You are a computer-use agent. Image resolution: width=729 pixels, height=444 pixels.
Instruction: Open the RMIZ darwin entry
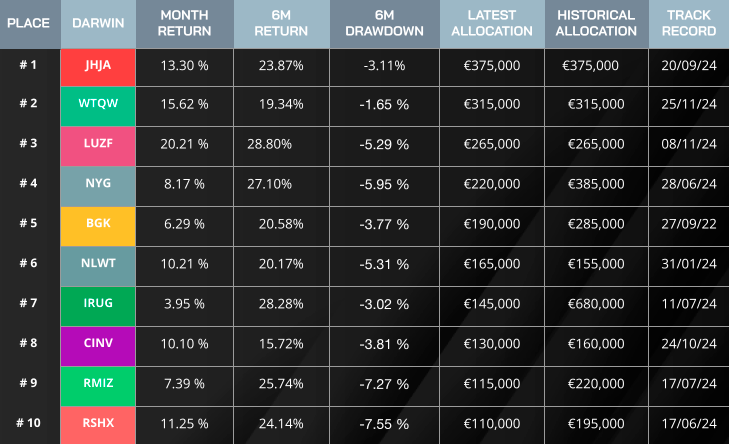click(98, 383)
